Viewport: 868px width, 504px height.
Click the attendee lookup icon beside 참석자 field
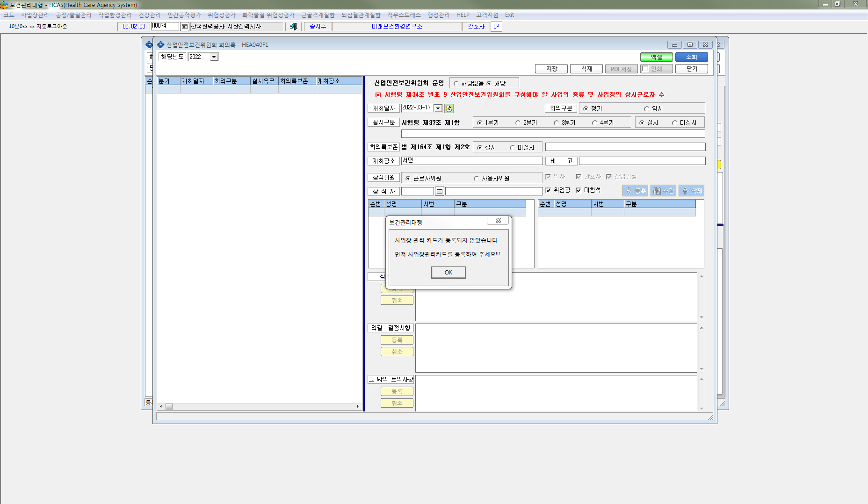point(440,191)
